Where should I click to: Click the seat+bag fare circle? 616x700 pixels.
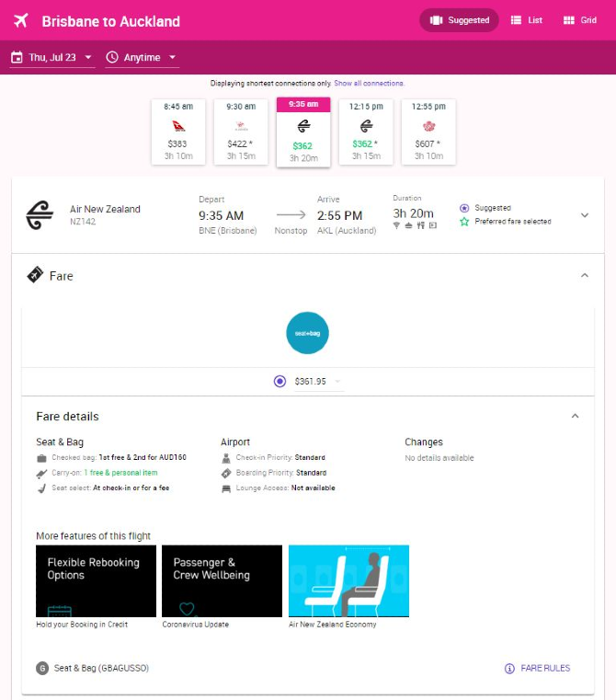pos(307,333)
